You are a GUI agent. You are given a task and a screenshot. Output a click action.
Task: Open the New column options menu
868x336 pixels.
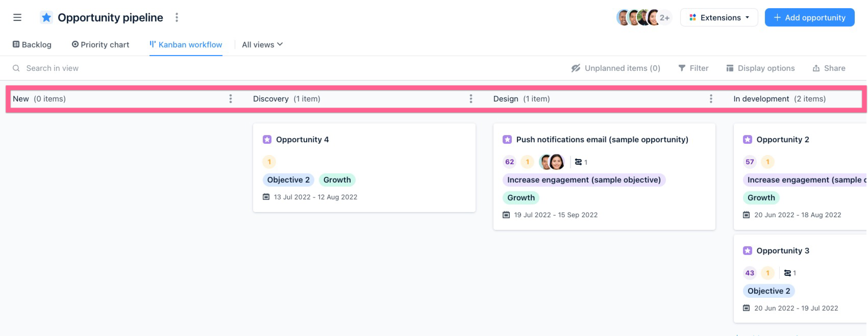click(x=231, y=99)
